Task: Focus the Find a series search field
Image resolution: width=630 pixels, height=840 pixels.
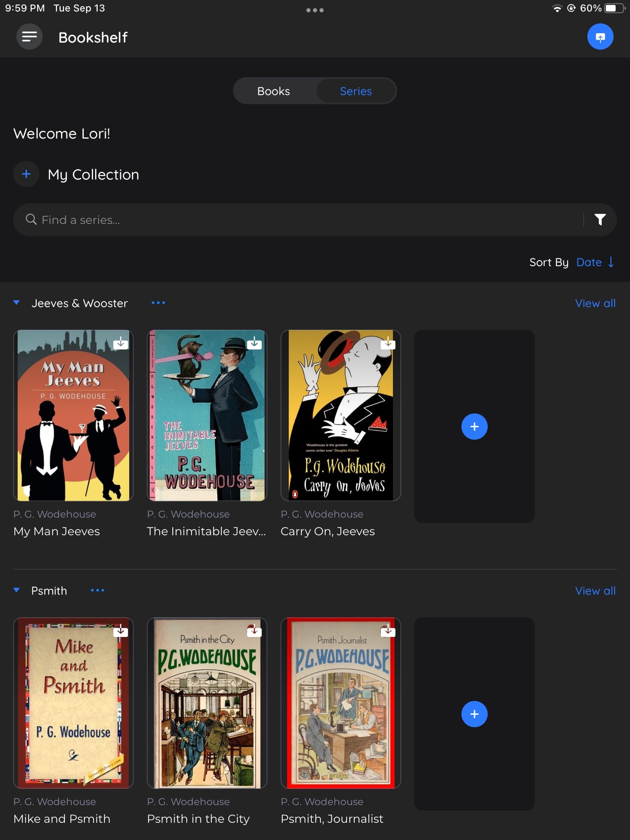Action: click(304, 220)
